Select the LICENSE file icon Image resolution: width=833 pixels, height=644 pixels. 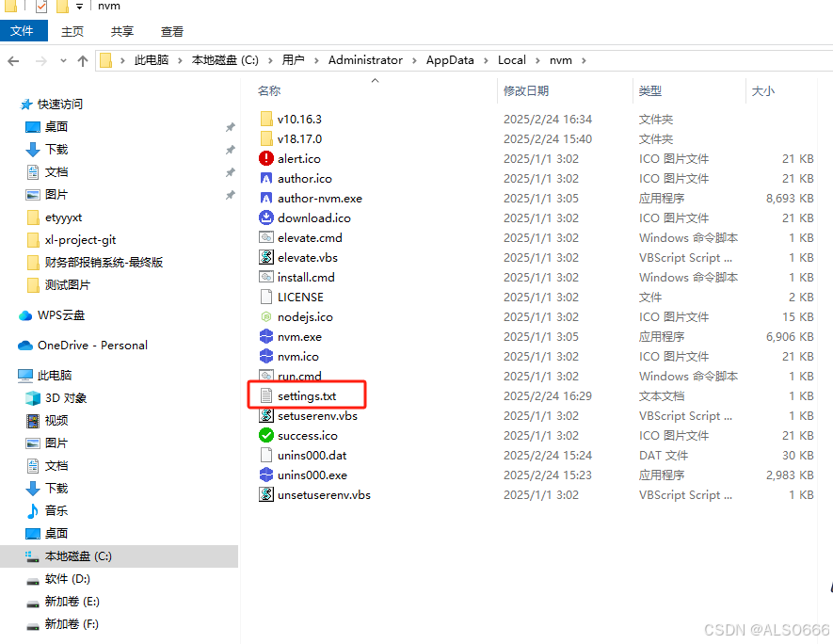point(266,297)
